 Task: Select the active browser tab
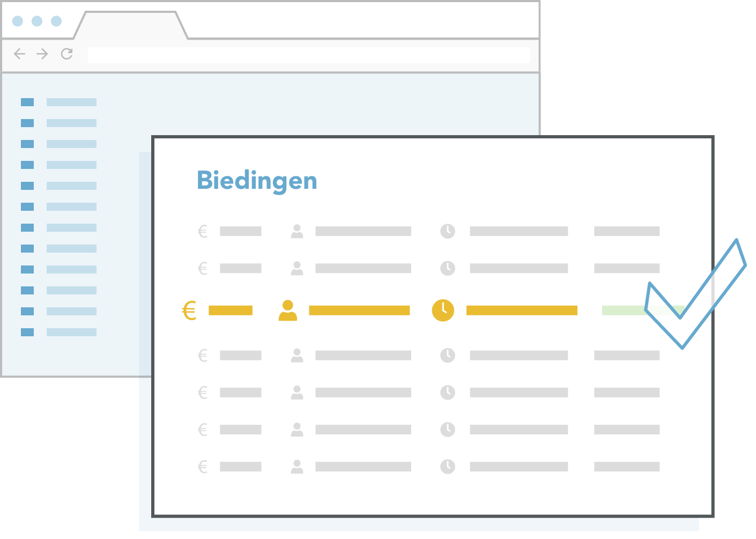(x=131, y=25)
